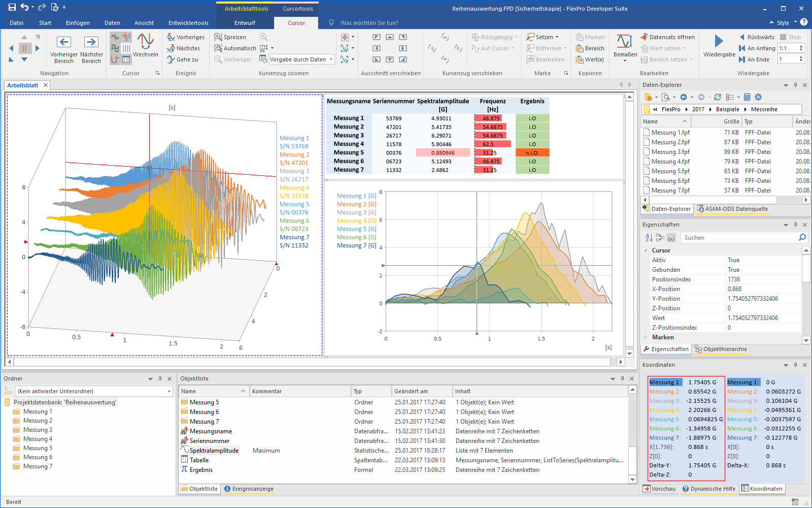
Task: Open the Dynamische Hilfe tab
Action: tap(708, 489)
